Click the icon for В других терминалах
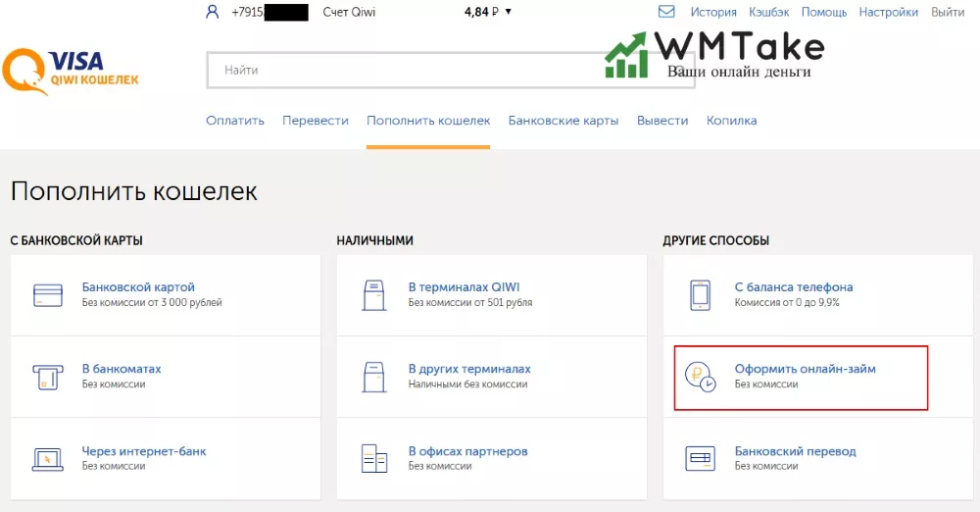Viewport: 980px width, 512px height. (x=373, y=377)
